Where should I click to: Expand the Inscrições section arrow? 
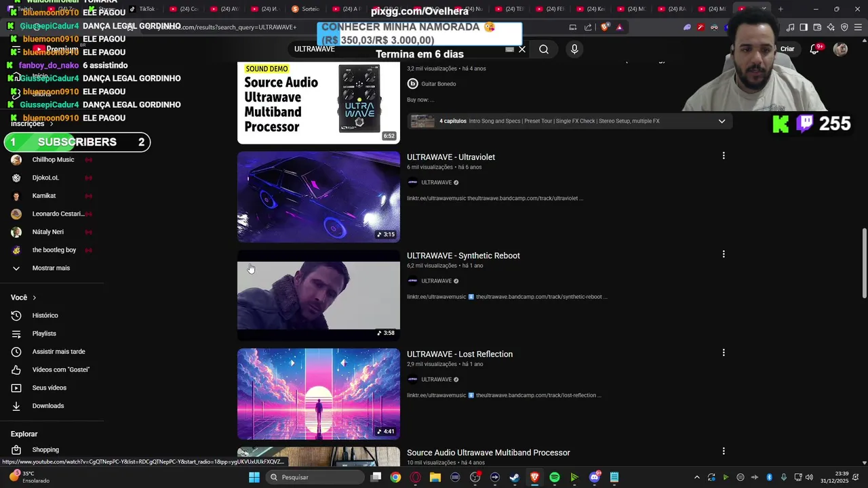[51, 124]
